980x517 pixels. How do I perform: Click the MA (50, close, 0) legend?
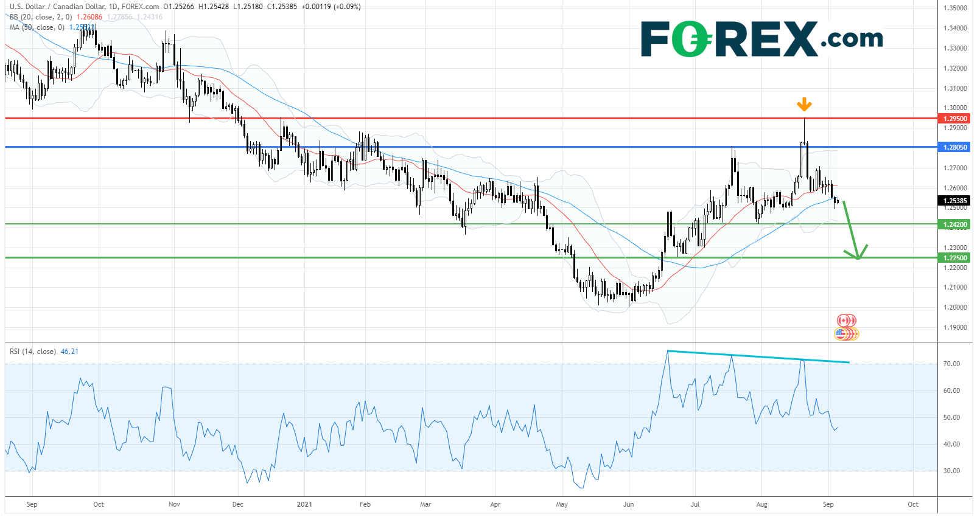coord(37,27)
